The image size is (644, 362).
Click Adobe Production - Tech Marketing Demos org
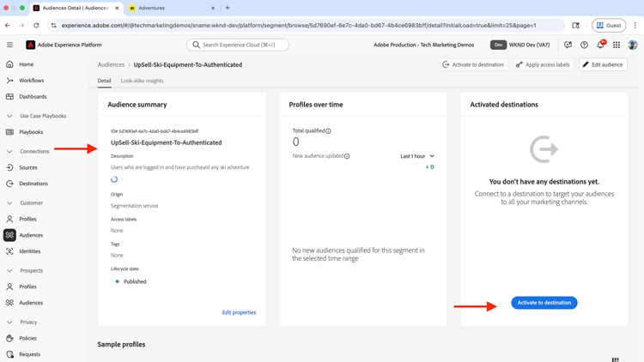pyautogui.click(x=423, y=45)
